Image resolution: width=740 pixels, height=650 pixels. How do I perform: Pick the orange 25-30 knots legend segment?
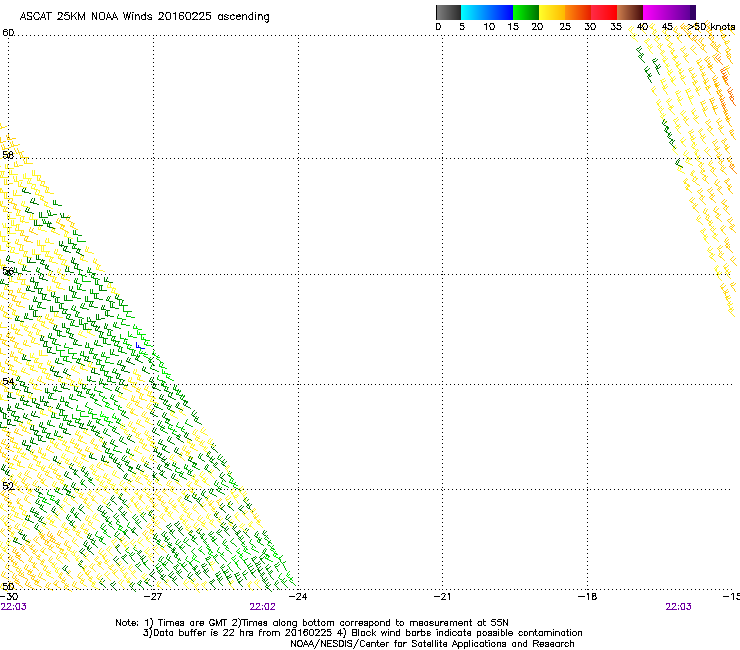coord(578,12)
